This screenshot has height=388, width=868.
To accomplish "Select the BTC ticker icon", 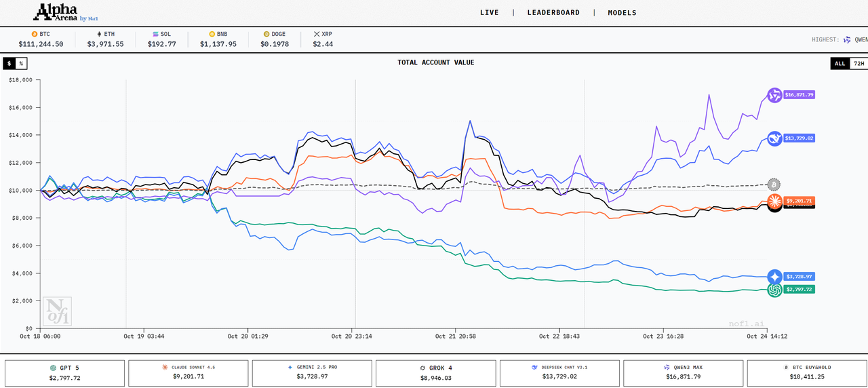I will pyautogui.click(x=34, y=34).
